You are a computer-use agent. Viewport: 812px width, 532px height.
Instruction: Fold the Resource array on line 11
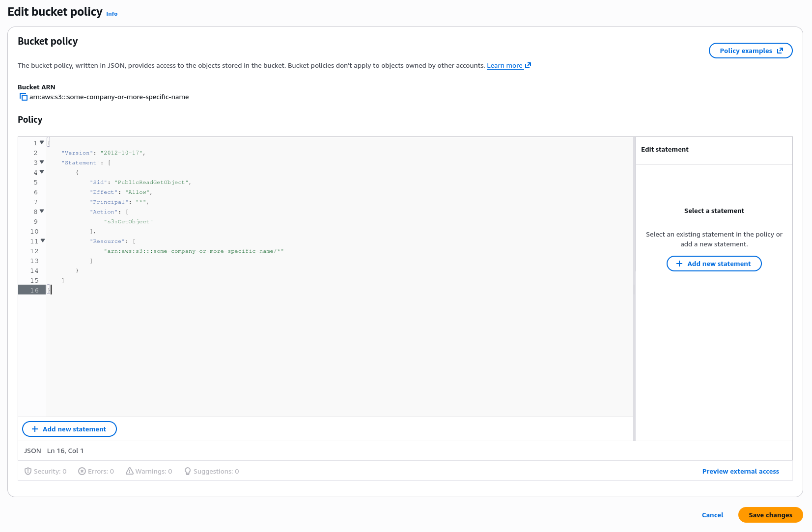43,240
